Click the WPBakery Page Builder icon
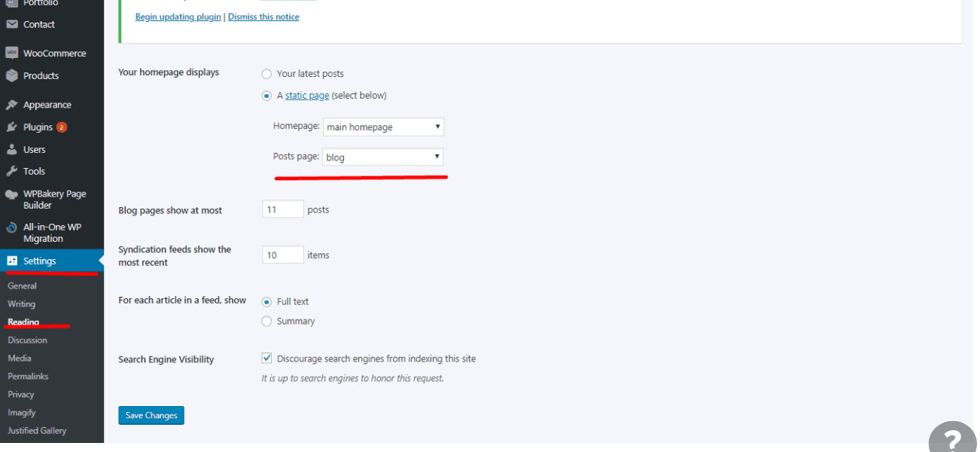 pyautogui.click(x=12, y=194)
